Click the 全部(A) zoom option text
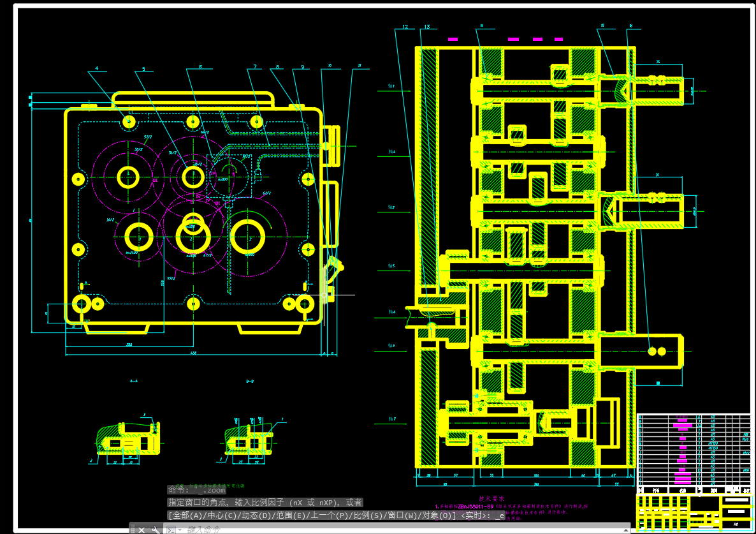This screenshot has width=756, height=534. [187, 515]
